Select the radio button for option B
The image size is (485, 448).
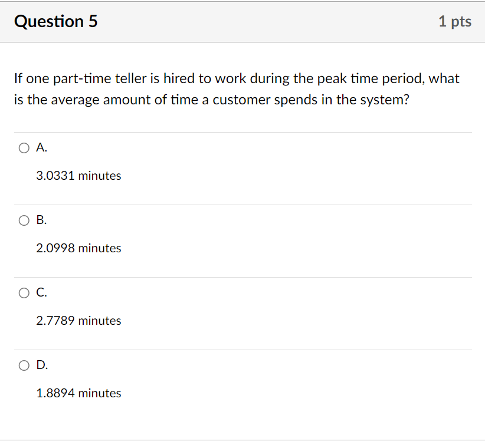pos(24,220)
